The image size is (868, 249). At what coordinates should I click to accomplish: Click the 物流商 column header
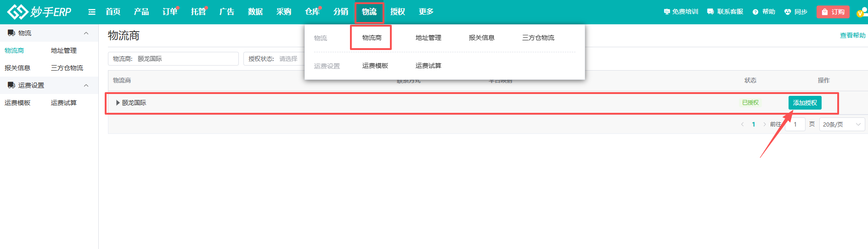pyautogui.click(x=122, y=80)
